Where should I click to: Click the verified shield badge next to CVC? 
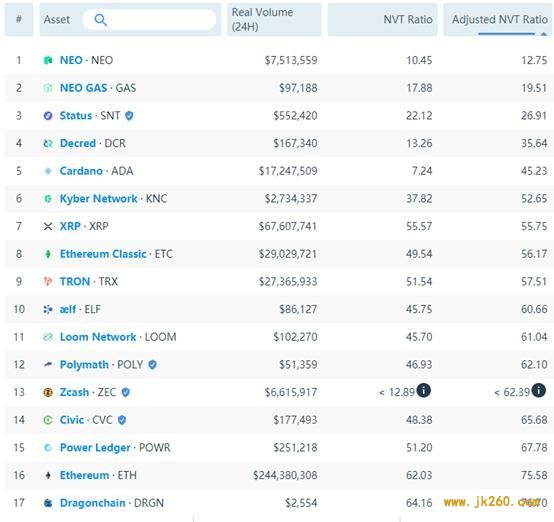(122, 420)
